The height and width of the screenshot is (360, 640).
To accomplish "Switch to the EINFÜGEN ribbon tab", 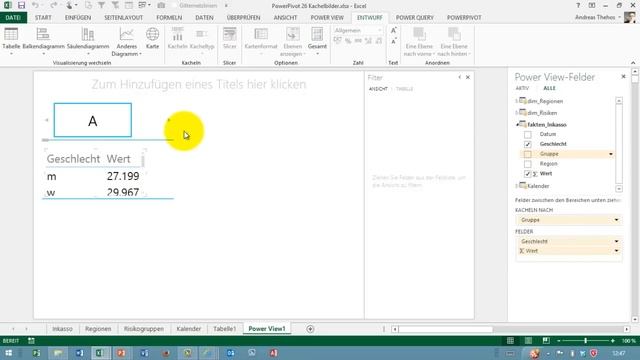I will tap(78, 18).
